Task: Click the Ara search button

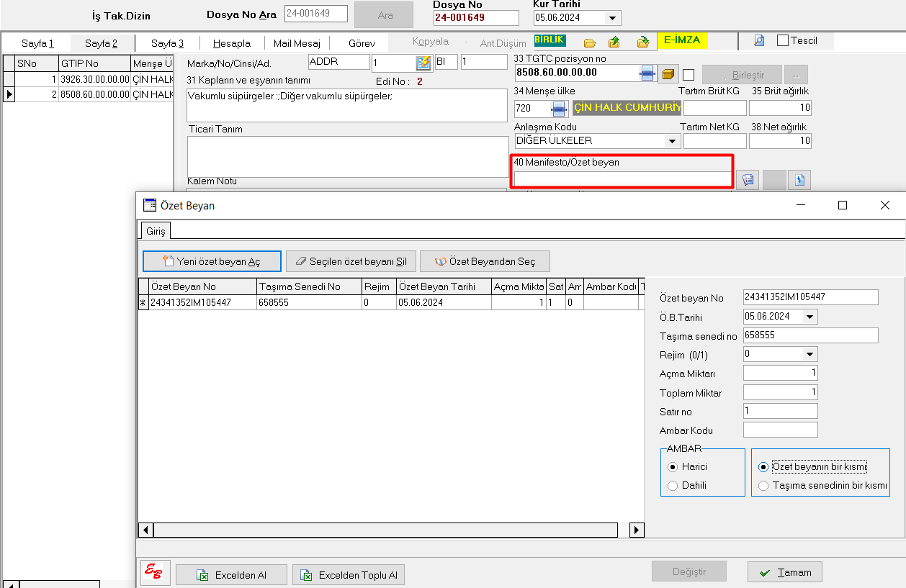Action: coord(385,15)
